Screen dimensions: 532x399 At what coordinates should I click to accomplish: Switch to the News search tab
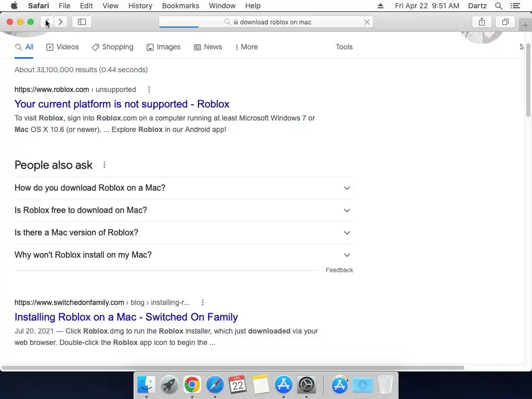pyautogui.click(x=208, y=47)
